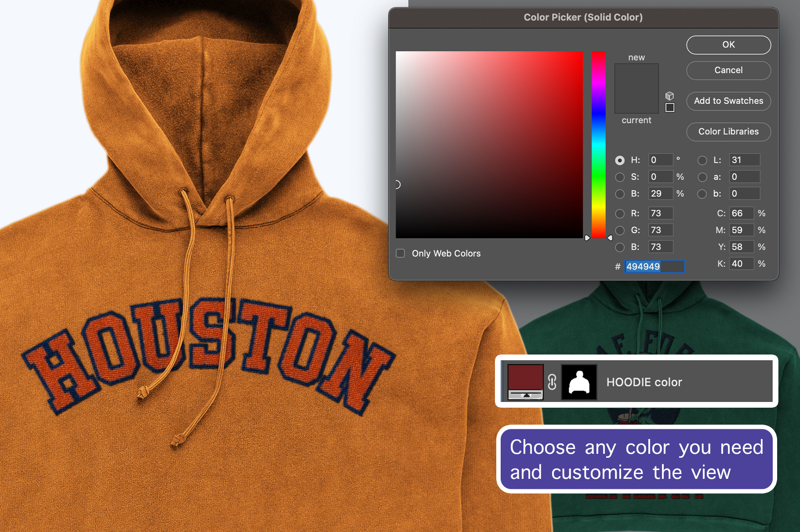This screenshot has height=532, width=800.
Task: Click the M magenta field showing 59
Action: [x=742, y=230]
